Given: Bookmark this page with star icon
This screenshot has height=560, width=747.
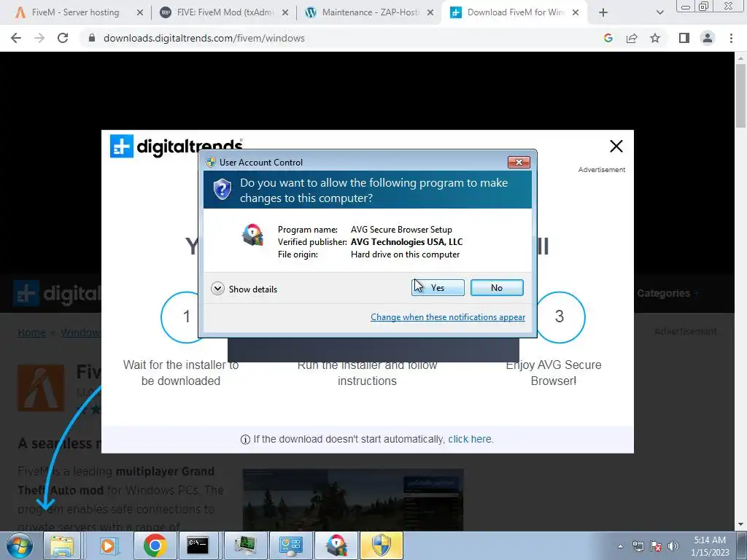Looking at the screenshot, I should click(655, 38).
